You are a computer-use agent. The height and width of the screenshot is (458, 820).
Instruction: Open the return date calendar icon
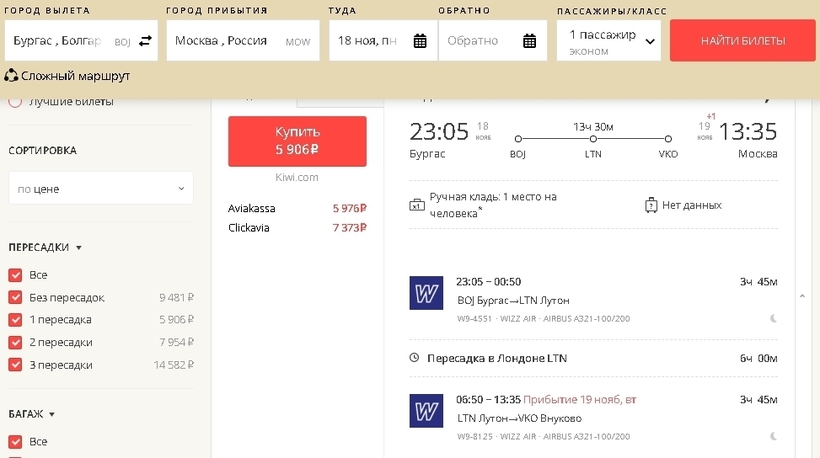point(529,41)
